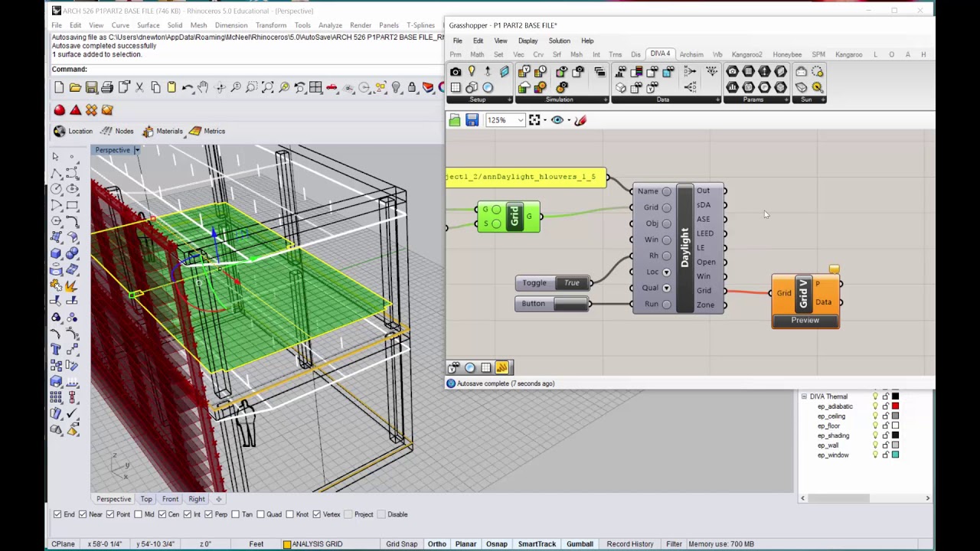980x551 pixels.
Task: Open the Surface menu in Rhino
Action: (x=148, y=25)
